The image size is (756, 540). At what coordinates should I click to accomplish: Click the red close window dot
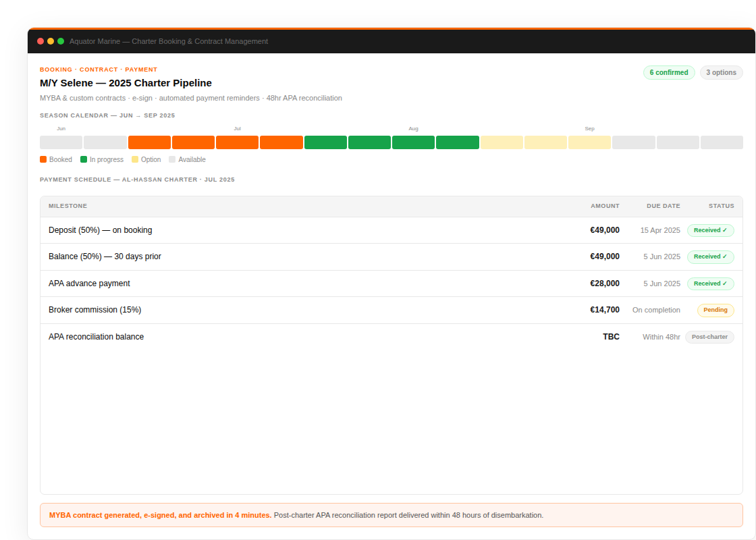(x=40, y=41)
